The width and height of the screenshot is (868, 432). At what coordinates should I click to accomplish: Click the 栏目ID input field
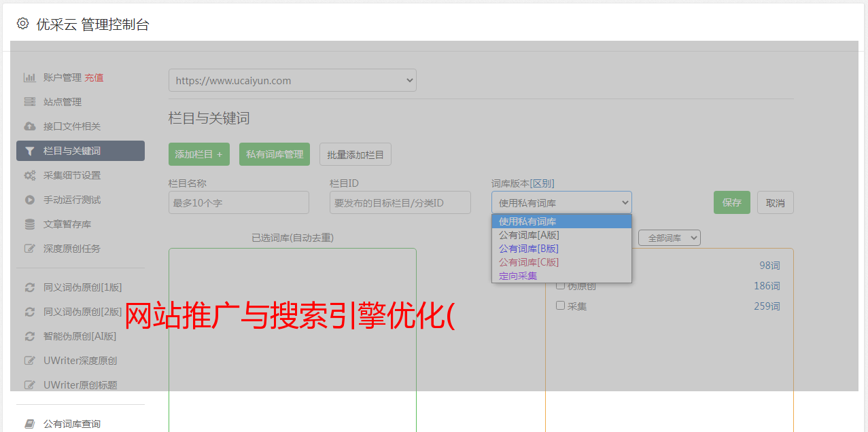[x=400, y=202]
